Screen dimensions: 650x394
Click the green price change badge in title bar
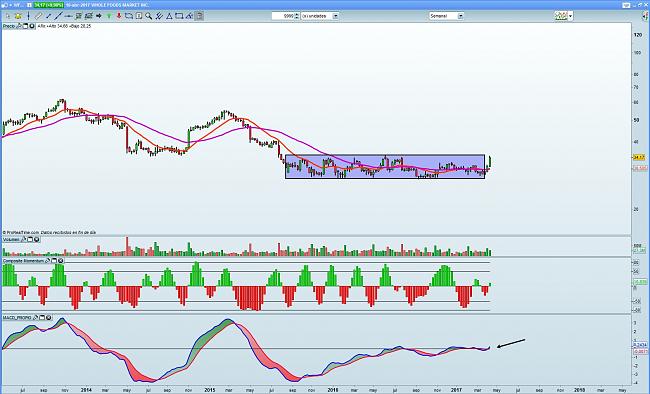pyautogui.click(x=49, y=5)
